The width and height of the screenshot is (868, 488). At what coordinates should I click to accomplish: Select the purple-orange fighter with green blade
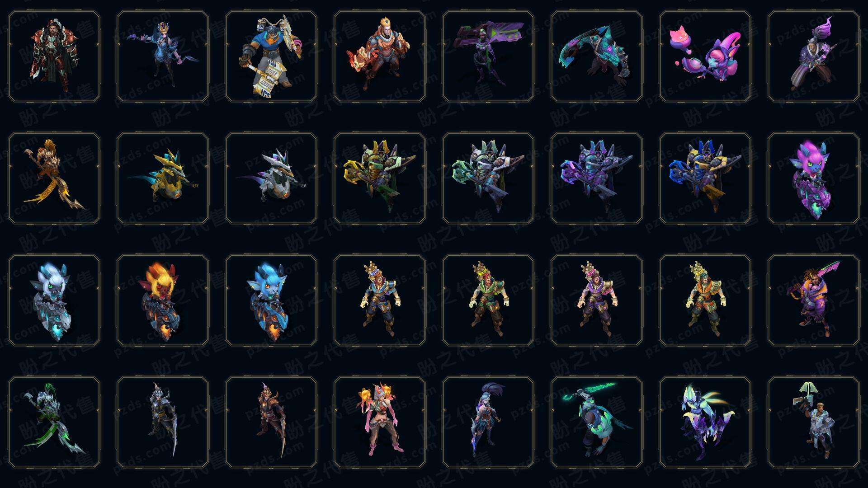[814, 300]
